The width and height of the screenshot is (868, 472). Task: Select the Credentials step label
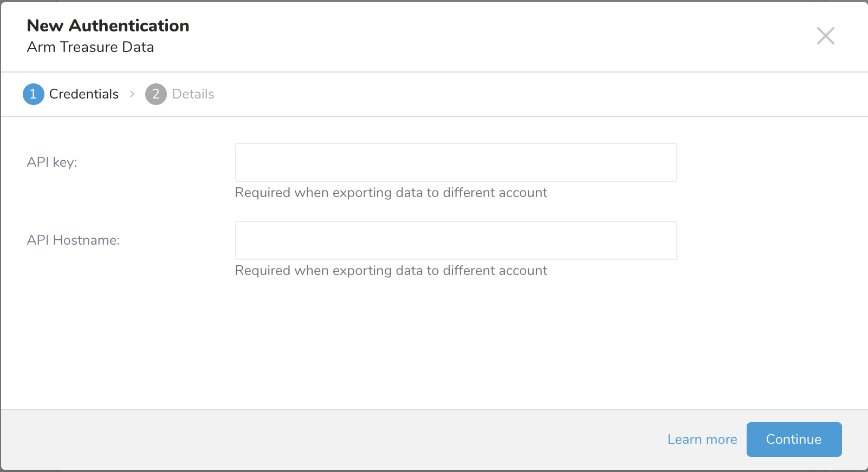click(x=83, y=94)
